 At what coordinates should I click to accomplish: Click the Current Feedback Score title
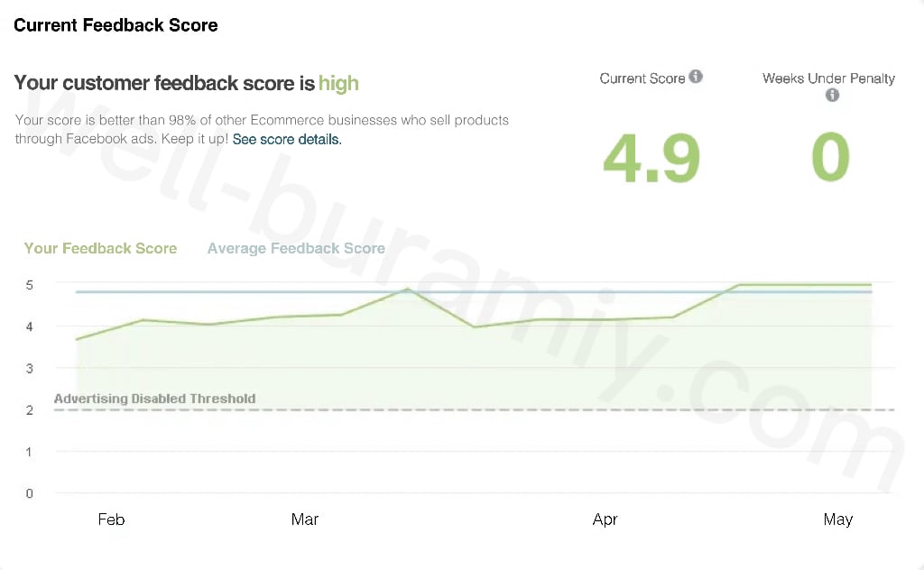115,25
